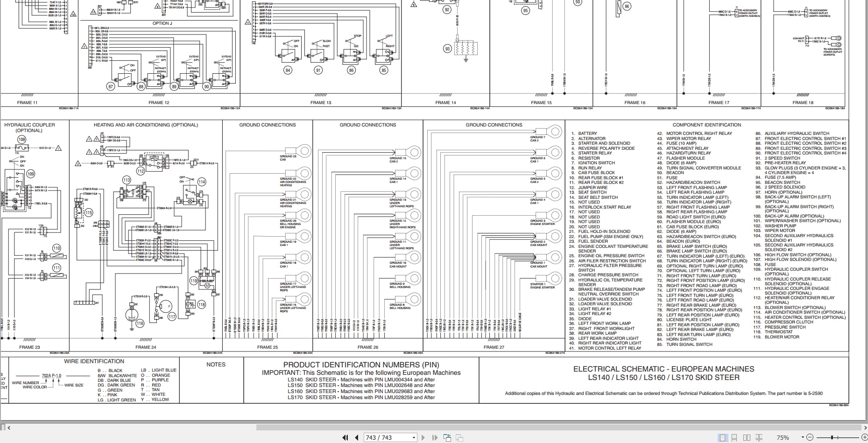Click component entry 7. IGNITION SWITCH
The width and height of the screenshot is (868, 443).
[x=593, y=163]
